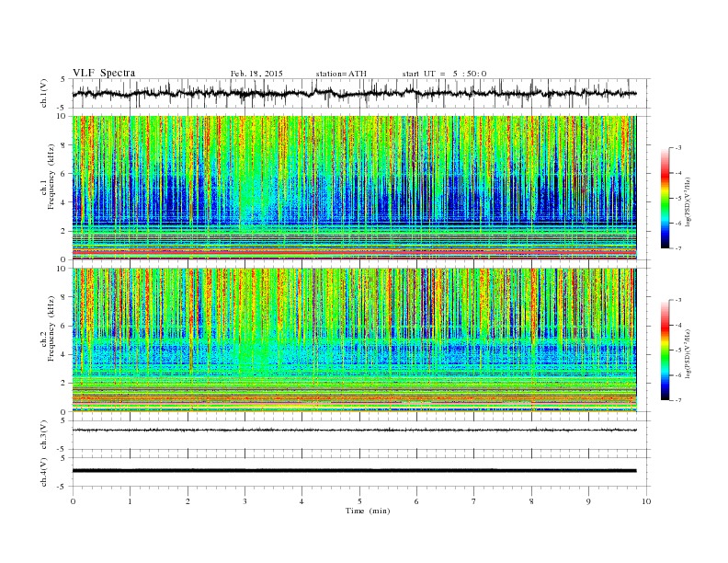This screenshot has width=728, height=563.
Task: Click the "6" kHz tick on ch.2 frequency axis
Action: (63, 326)
